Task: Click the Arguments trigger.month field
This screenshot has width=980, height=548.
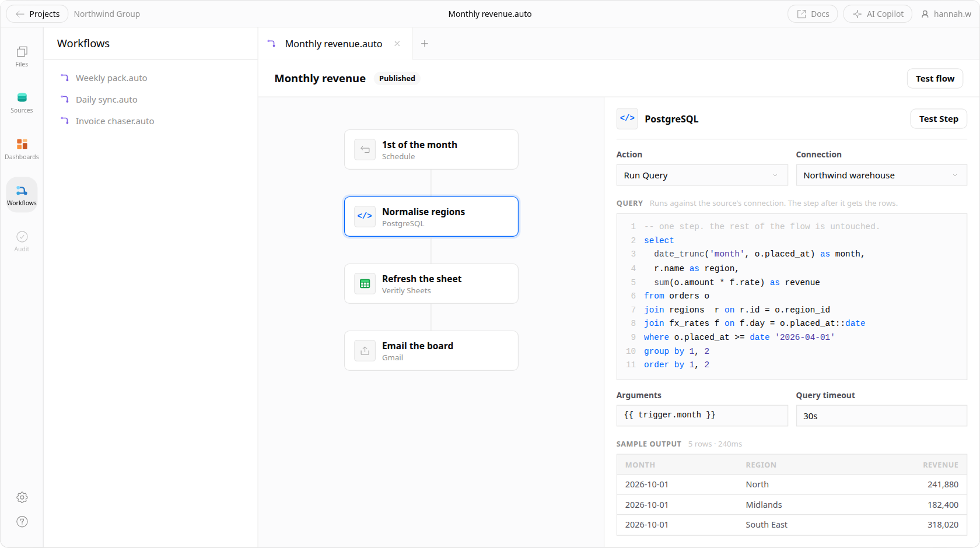Action: pos(702,416)
